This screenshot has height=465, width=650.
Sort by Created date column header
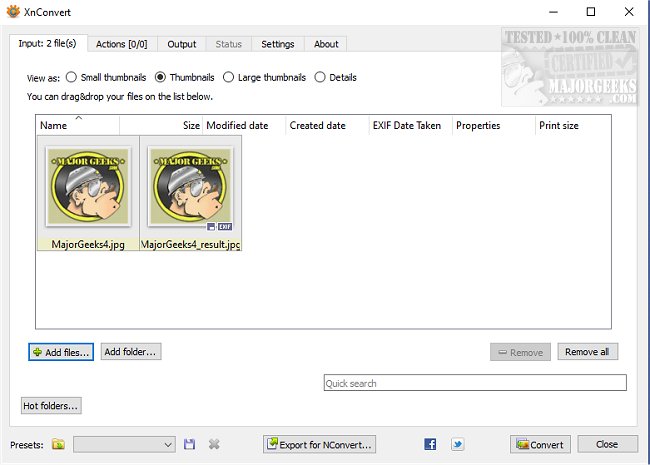point(327,125)
